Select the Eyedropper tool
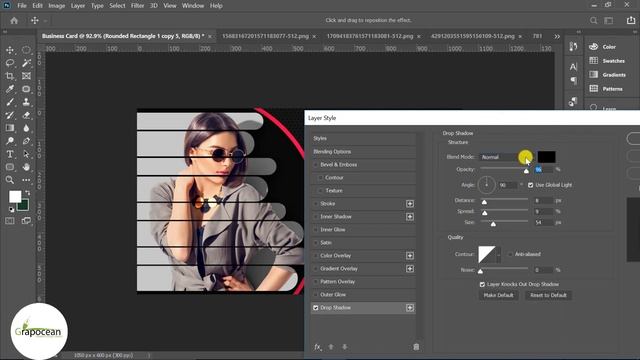Screen dimensions: 640x360 pos(10,89)
